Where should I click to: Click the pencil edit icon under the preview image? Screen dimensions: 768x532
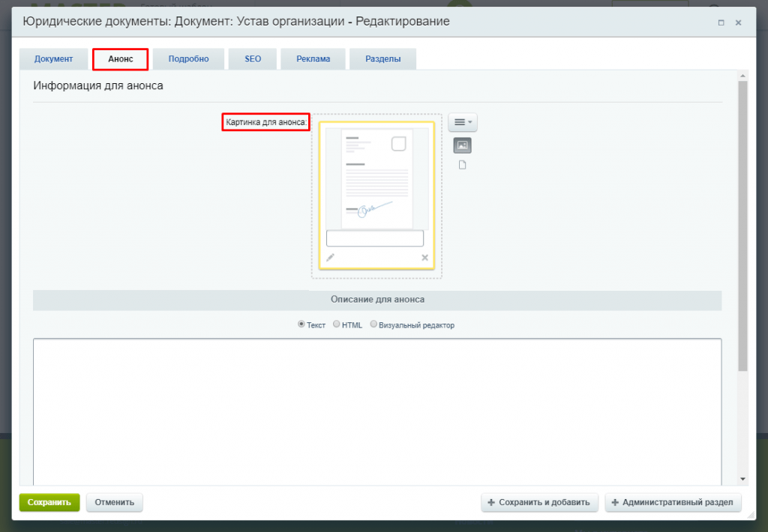click(330, 258)
